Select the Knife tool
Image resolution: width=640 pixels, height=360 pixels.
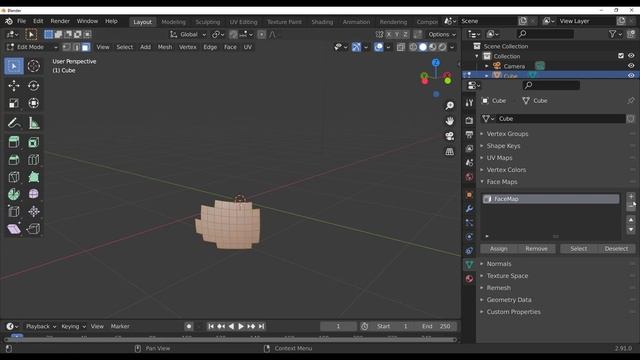(14, 177)
